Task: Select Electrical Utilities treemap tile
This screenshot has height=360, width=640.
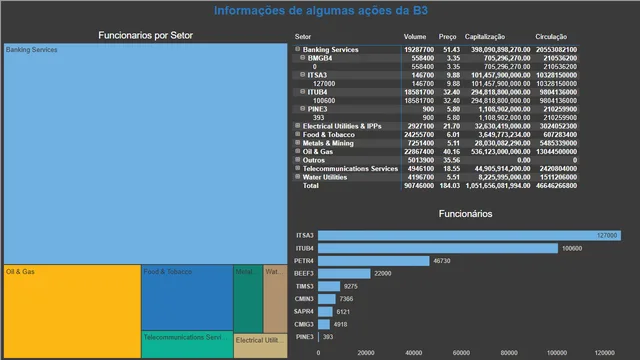Action: point(260,346)
